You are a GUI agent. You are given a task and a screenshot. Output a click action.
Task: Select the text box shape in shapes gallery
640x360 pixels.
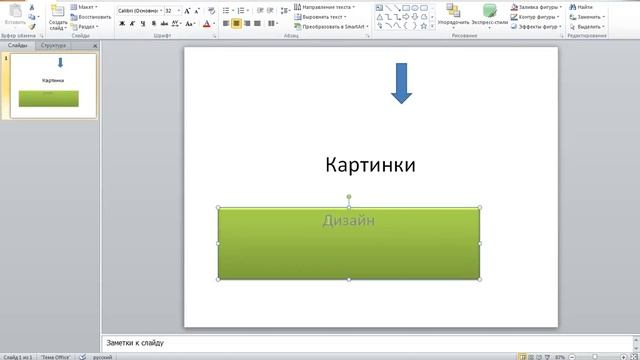click(x=379, y=8)
